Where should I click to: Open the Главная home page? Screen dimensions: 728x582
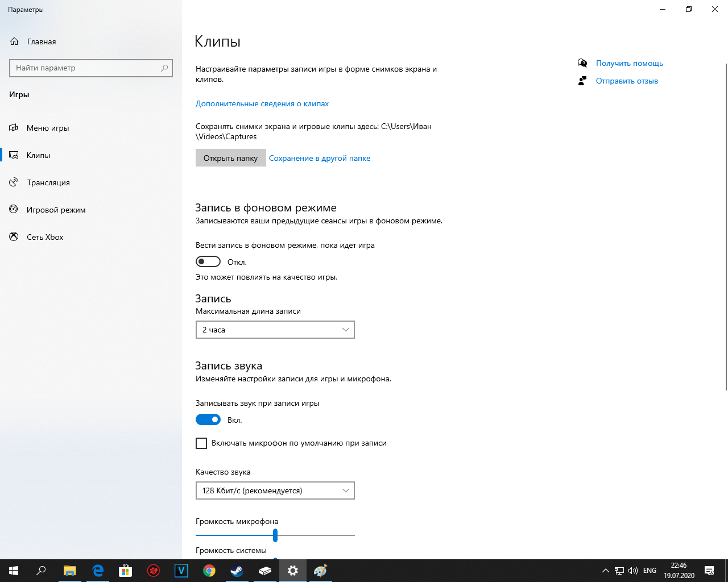33,41
